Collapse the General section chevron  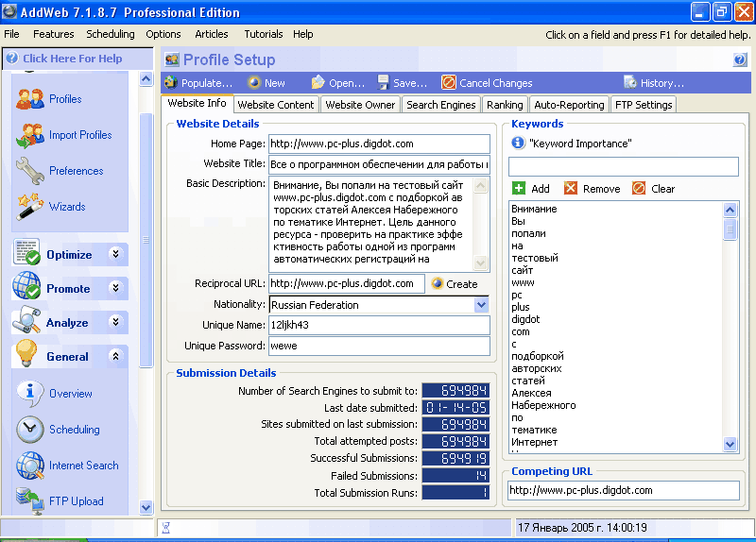point(115,356)
